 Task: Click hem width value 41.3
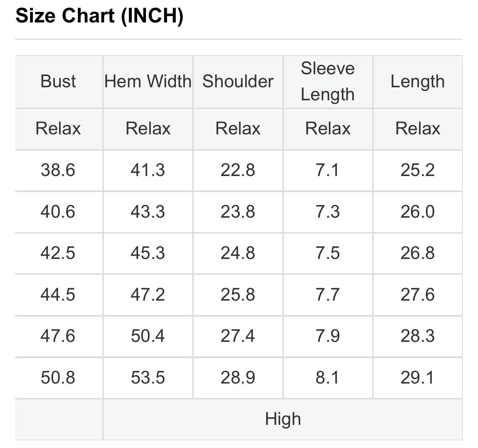tap(148, 170)
